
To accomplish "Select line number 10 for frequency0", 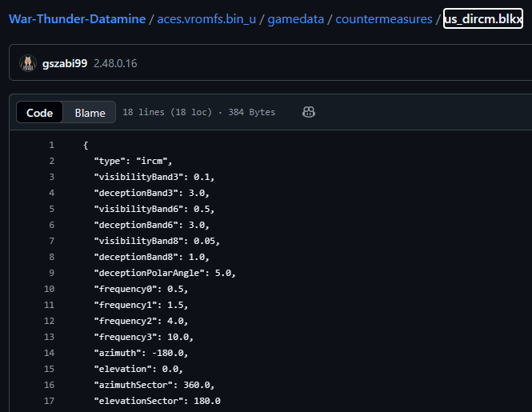I will [51, 289].
